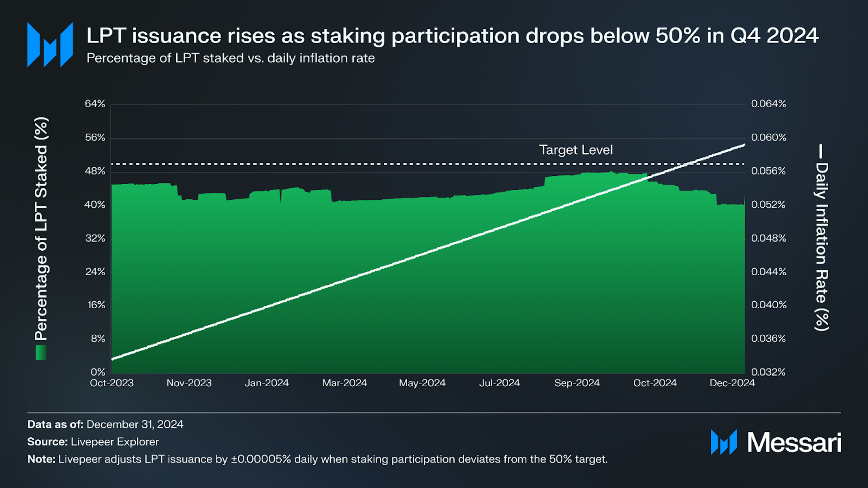Select the May-2024 x-axis label
This screenshot has height=488, width=868.
click(x=422, y=383)
